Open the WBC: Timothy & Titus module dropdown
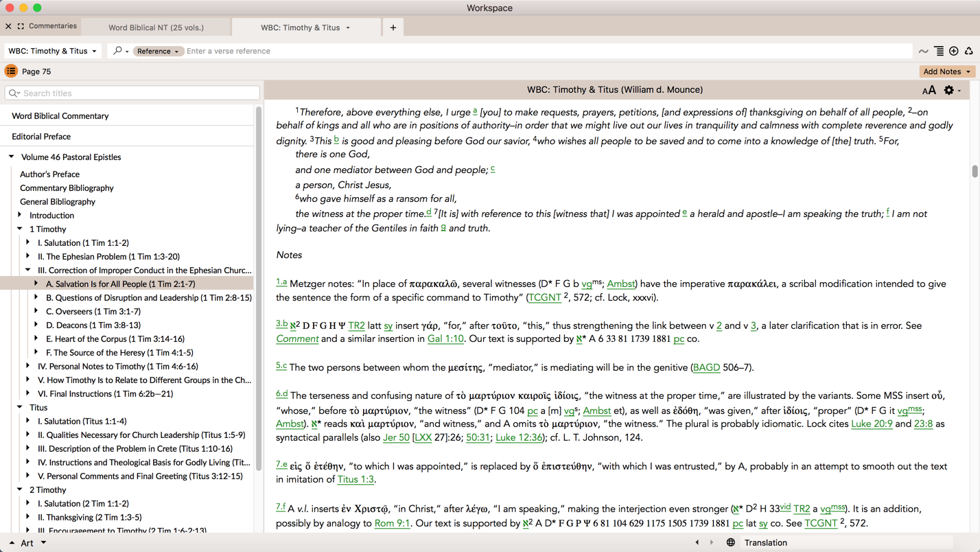 (x=53, y=51)
